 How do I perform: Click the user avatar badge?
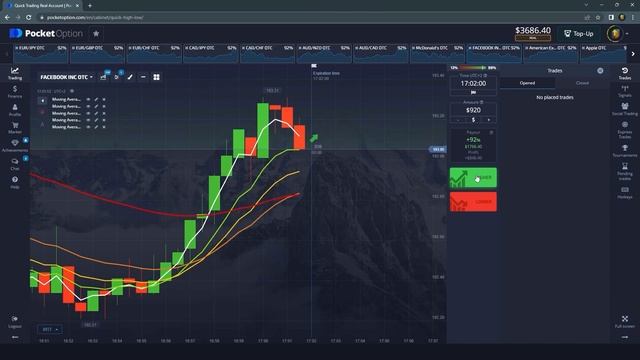[x=614, y=34]
